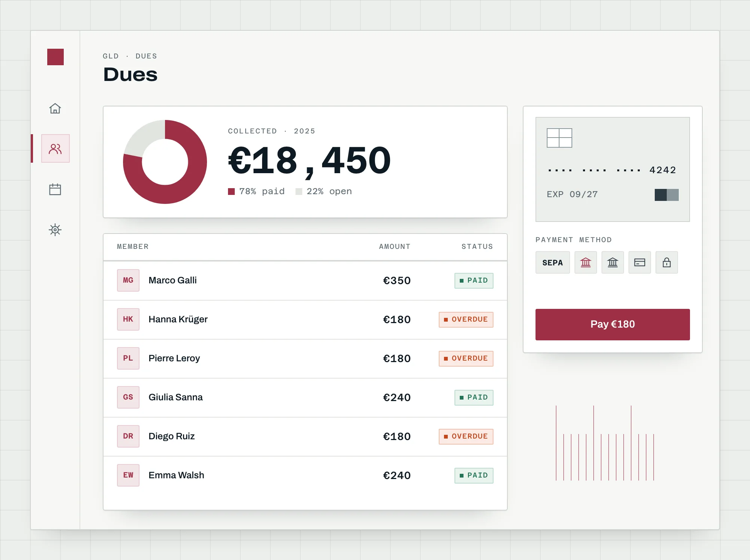Viewport: 750px width, 560px height.
Task: Open the Settings gear icon
Action: [x=55, y=229]
